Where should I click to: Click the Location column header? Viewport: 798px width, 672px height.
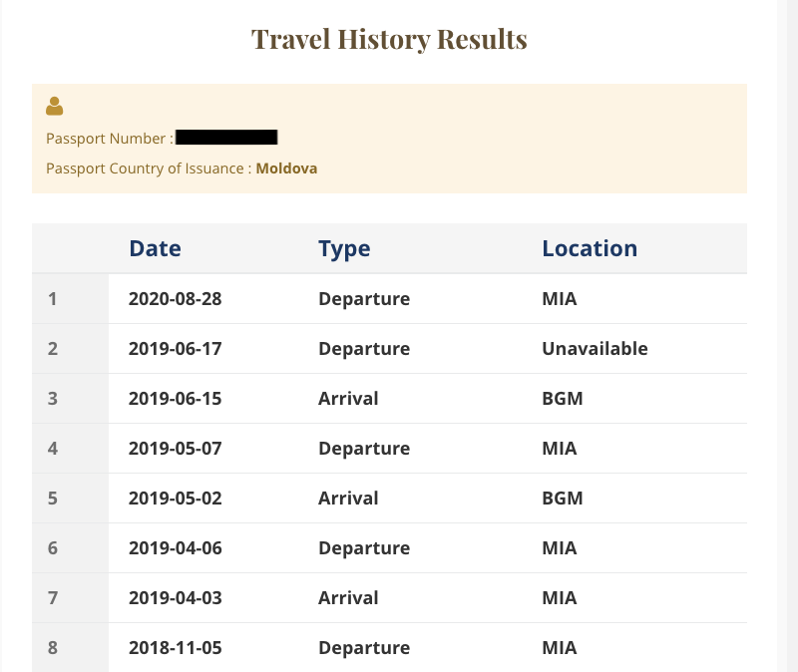point(590,248)
